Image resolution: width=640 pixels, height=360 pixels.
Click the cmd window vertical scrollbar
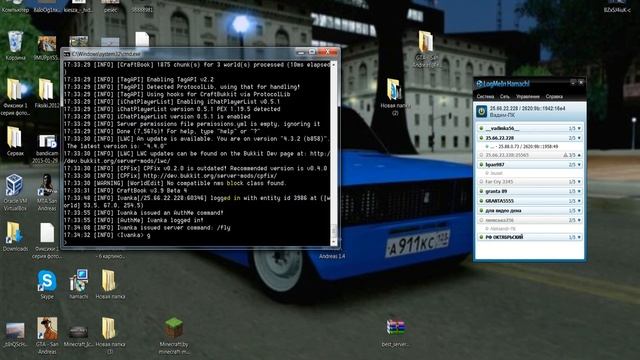[x=333, y=153]
